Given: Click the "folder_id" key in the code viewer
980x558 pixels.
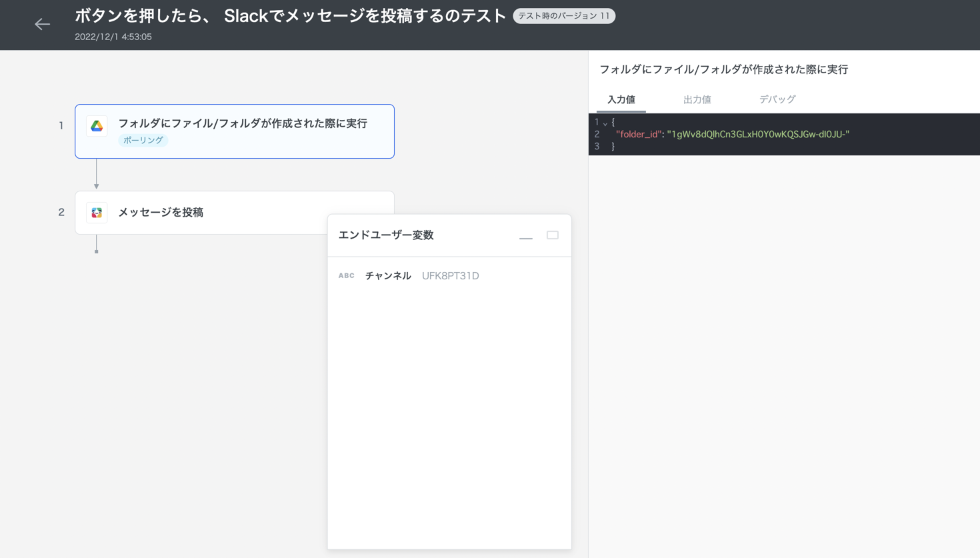Looking at the screenshot, I should coord(639,135).
